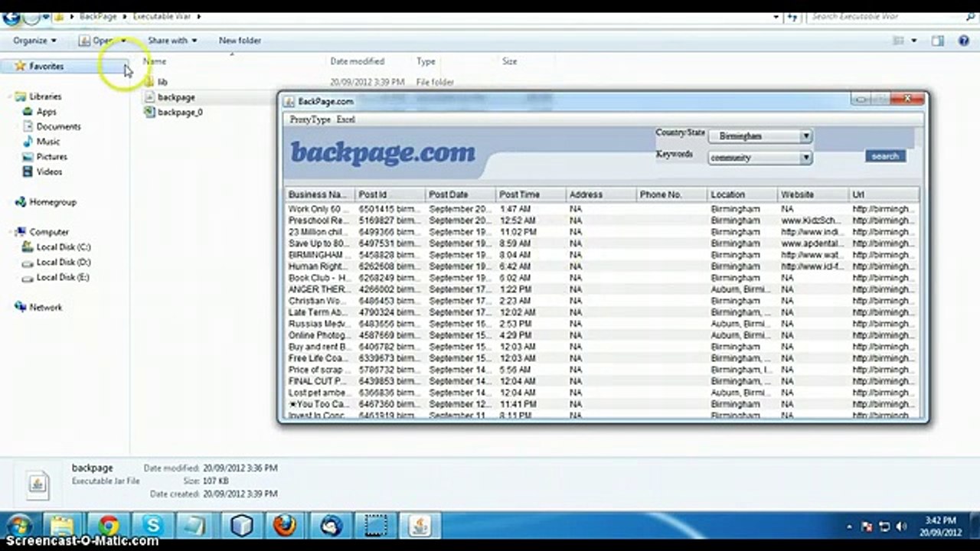Click the Phone No. column header
Screen dimensions: 980x551
(671, 194)
